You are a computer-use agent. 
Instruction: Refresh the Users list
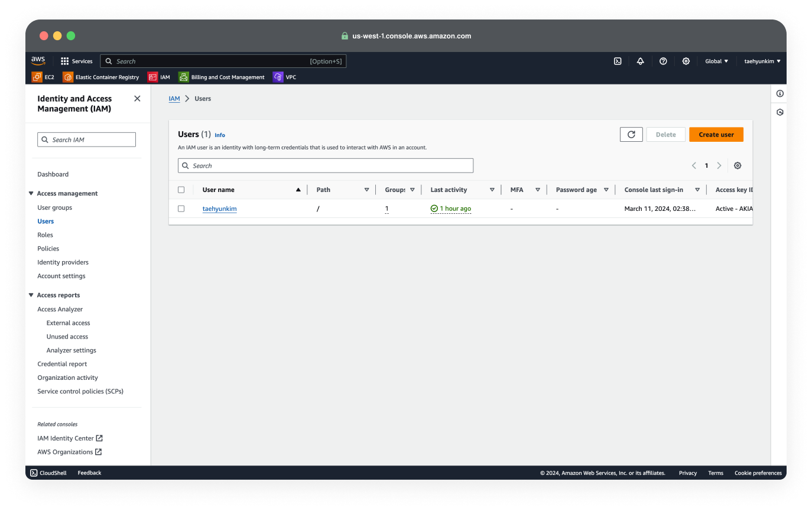[x=631, y=134]
